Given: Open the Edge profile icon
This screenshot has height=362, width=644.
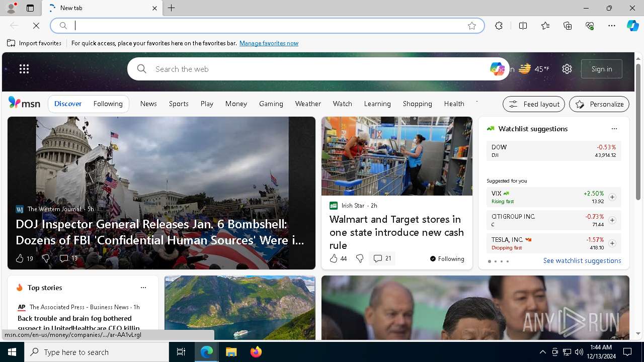Looking at the screenshot, I should (11, 8).
